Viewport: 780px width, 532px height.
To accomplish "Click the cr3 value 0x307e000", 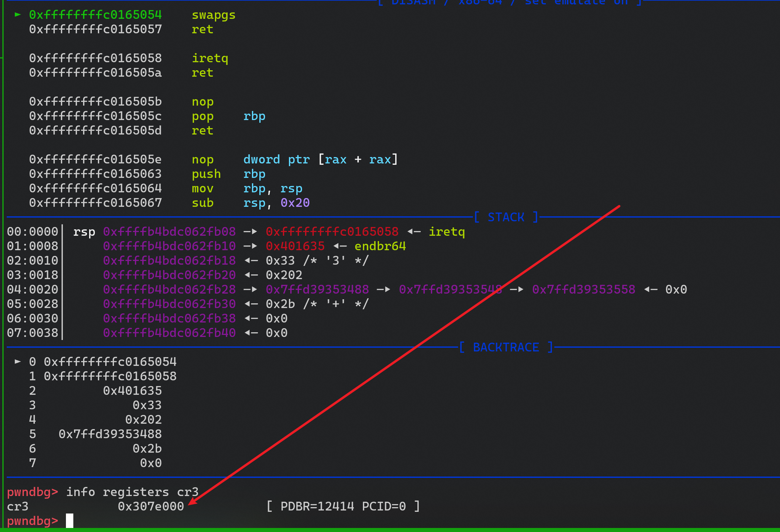I will click(151, 506).
